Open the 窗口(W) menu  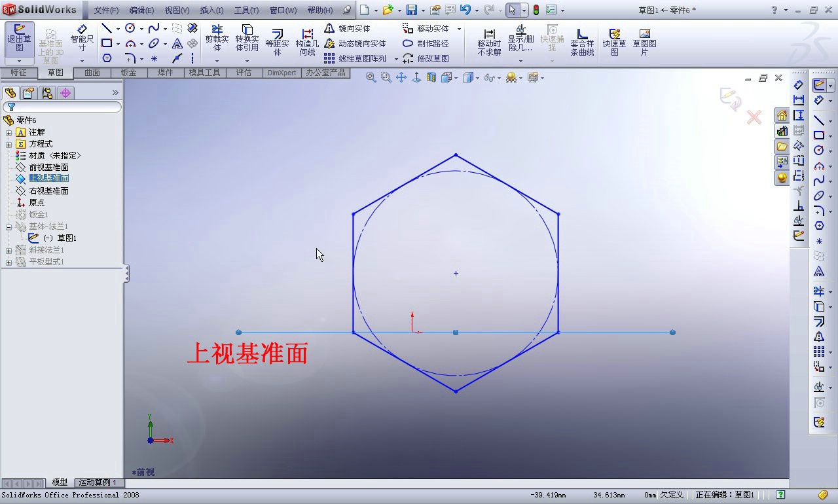pyautogui.click(x=283, y=10)
